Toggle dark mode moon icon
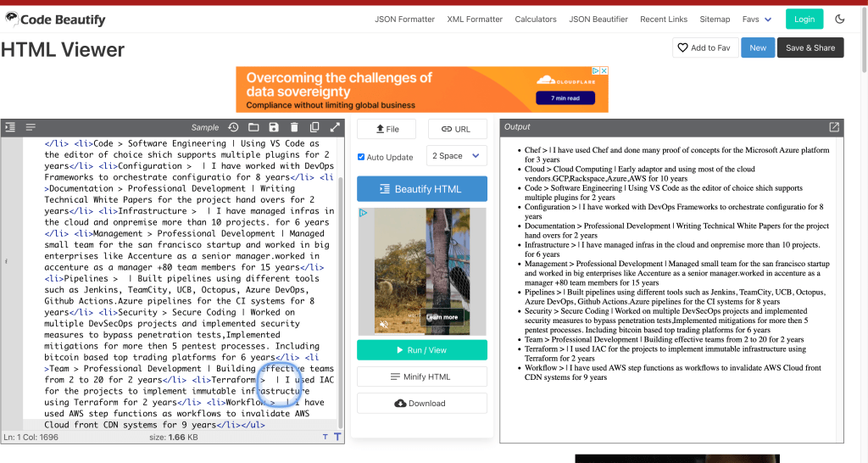 [840, 19]
